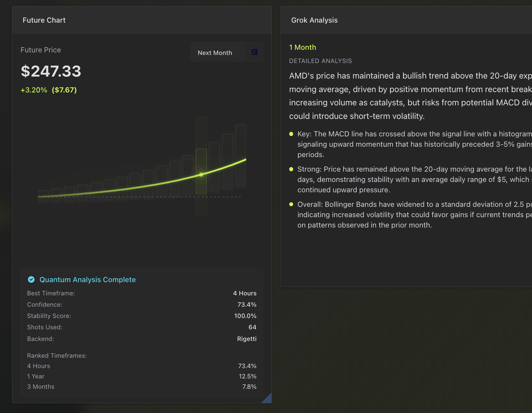Click the ($7.67) dollar change value

tap(64, 90)
